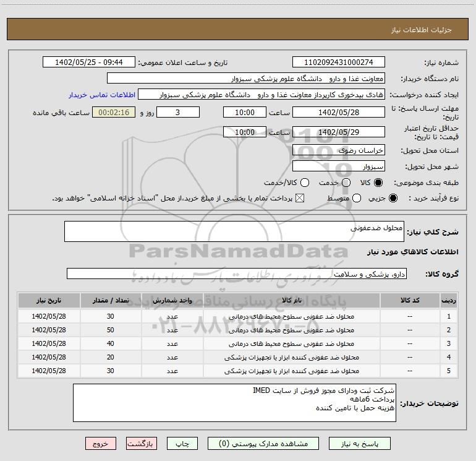476x461 pixels.
Task: Click the بازگشت back button
Action: click(142, 444)
